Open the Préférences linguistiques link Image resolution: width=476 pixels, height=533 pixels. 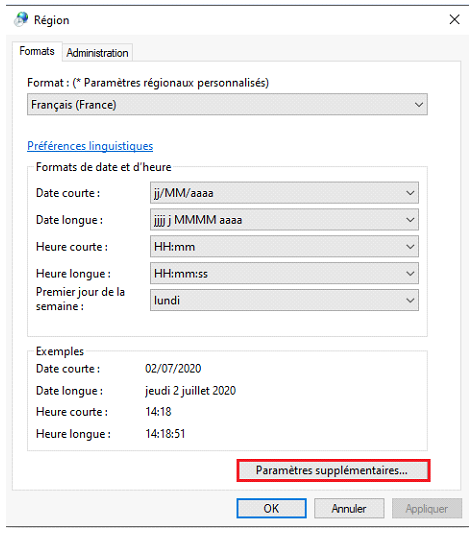click(90, 146)
